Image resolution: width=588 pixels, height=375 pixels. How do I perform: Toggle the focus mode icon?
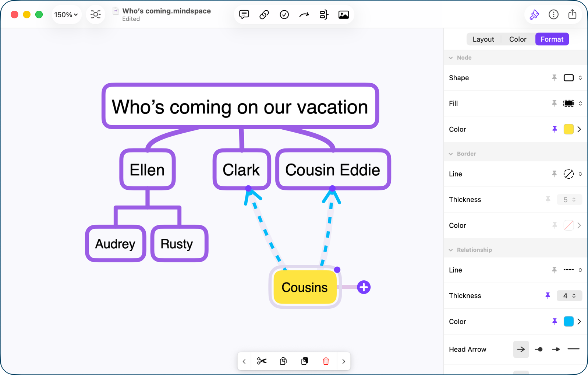96,15
